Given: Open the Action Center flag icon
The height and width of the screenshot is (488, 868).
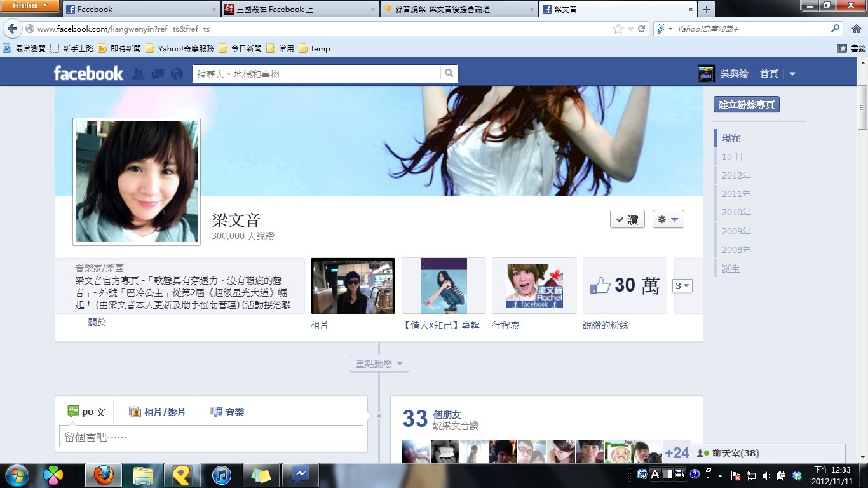Looking at the screenshot, I should [736, 475].
